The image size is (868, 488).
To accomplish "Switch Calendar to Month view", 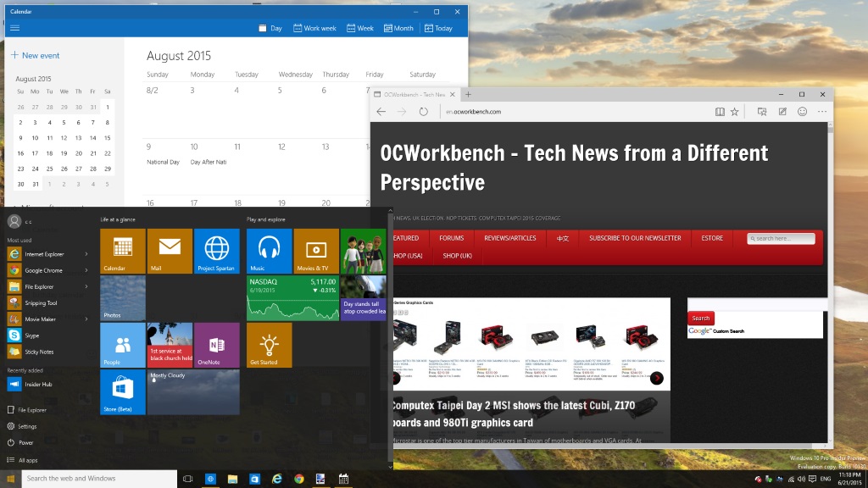I will 398,28.
